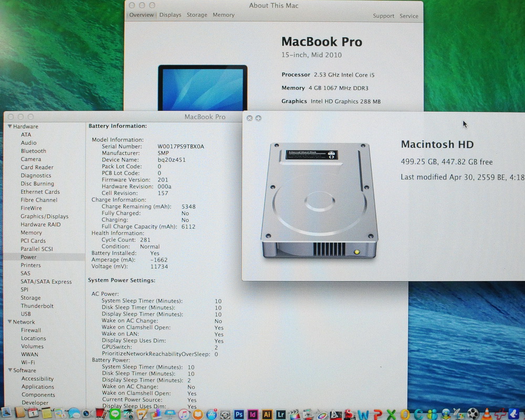Select Printers in the sidebar
525x420 pixels.
[x=30, y=265]
